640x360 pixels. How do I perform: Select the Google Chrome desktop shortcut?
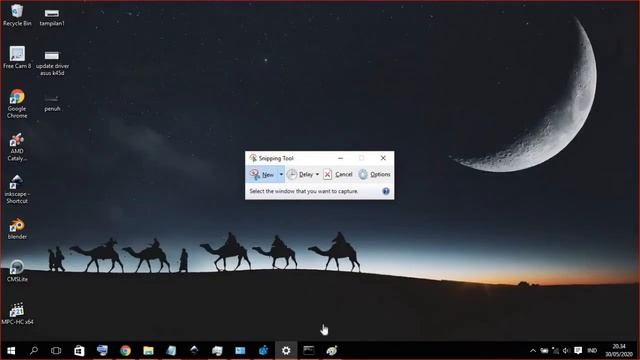pos(17,104)
